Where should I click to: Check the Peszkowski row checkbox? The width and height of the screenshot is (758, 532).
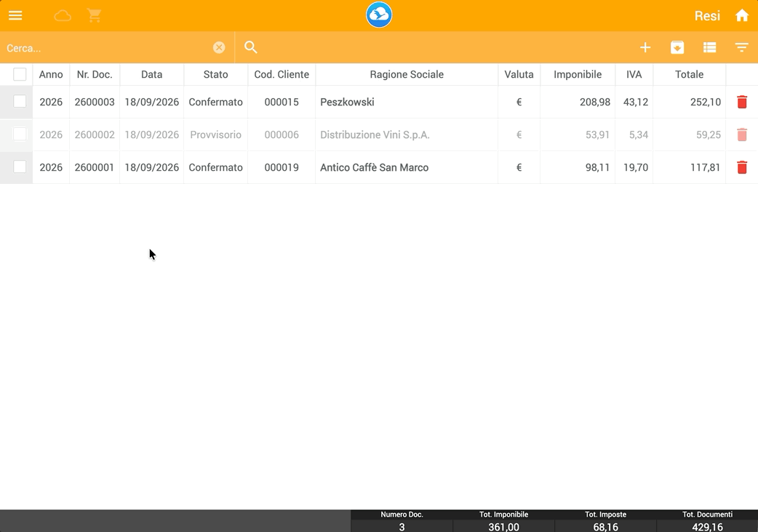(x=20, y=101)
